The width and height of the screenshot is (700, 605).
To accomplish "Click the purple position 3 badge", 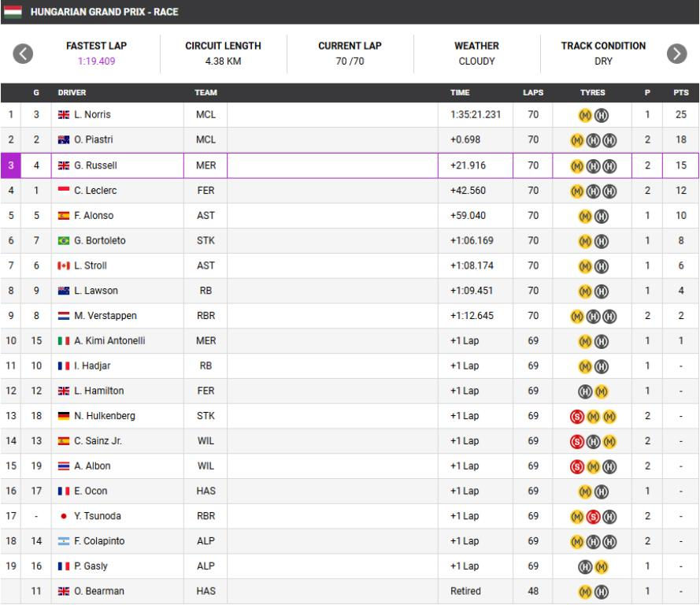I will point(11,165).
